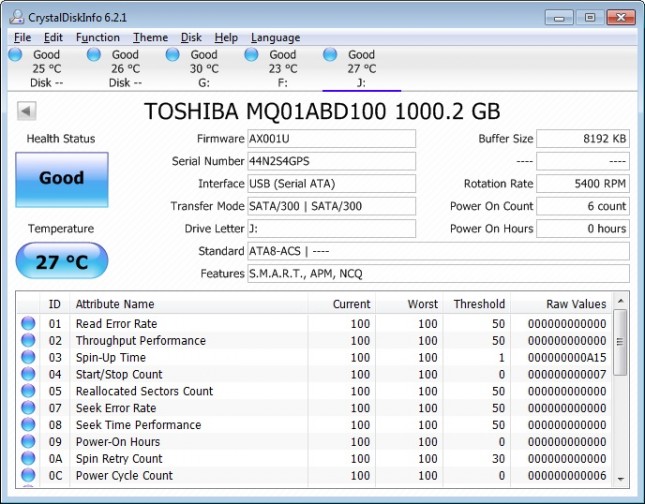Click status orb of Reallocated Sectors Count row
This screenshot has width=645, height=504.
pyautogui.click(x=28, y=391)
